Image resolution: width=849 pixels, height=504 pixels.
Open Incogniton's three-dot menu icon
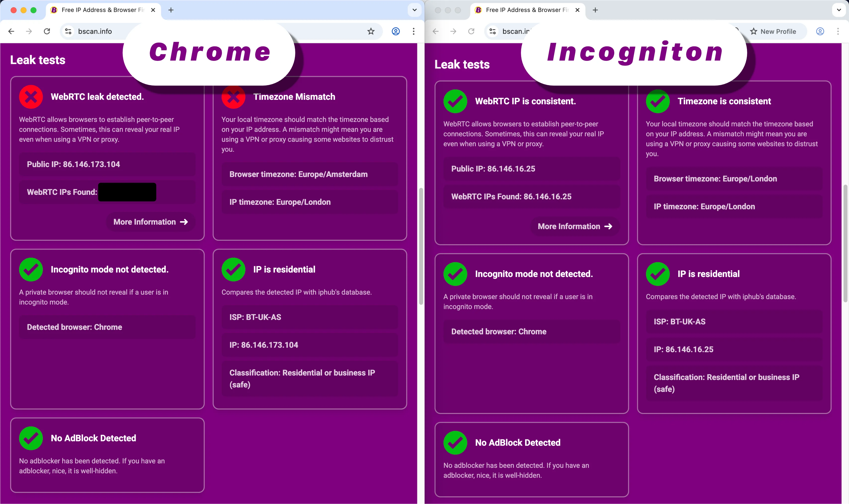pyautogui.click(x=838, y=31)
